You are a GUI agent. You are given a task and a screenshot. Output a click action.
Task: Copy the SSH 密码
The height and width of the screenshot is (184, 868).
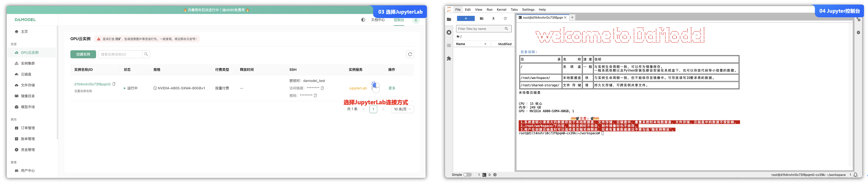(315, 95)
